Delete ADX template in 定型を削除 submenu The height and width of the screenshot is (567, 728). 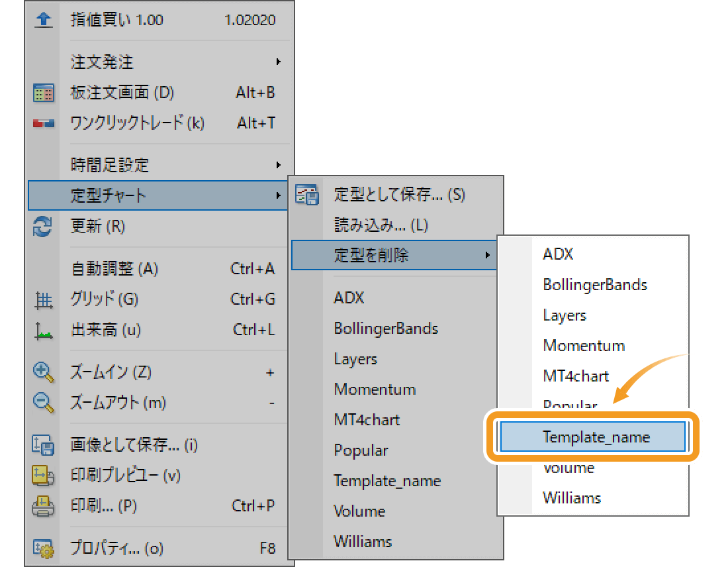tap(593, 254)
